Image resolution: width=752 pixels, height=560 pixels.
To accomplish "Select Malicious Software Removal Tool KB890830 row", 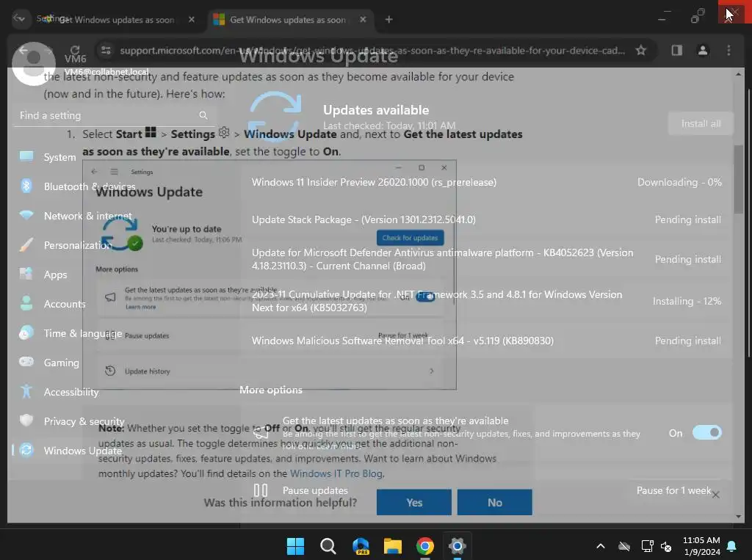I will point(487,341).
